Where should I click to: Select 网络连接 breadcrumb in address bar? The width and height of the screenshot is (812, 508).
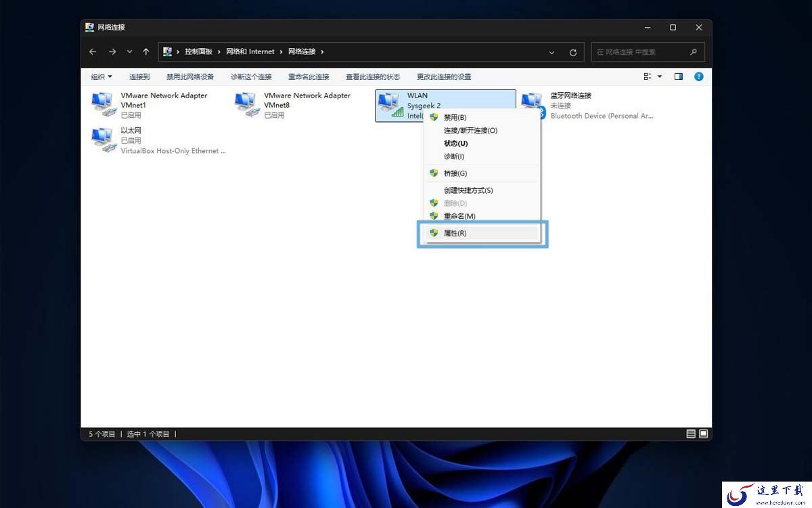[302, 51]
